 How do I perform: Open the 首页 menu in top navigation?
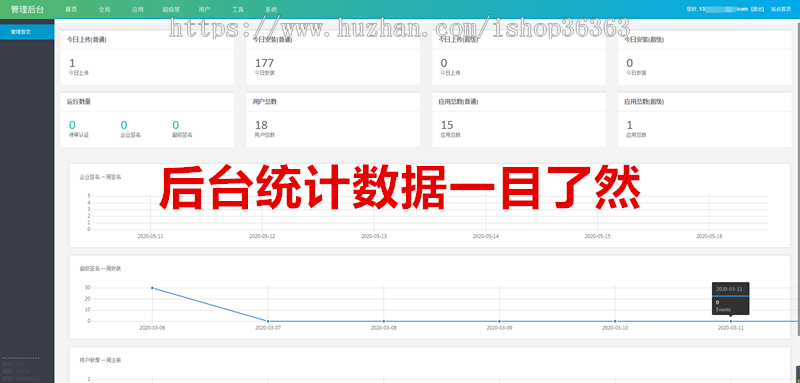[x=71, y=9]
